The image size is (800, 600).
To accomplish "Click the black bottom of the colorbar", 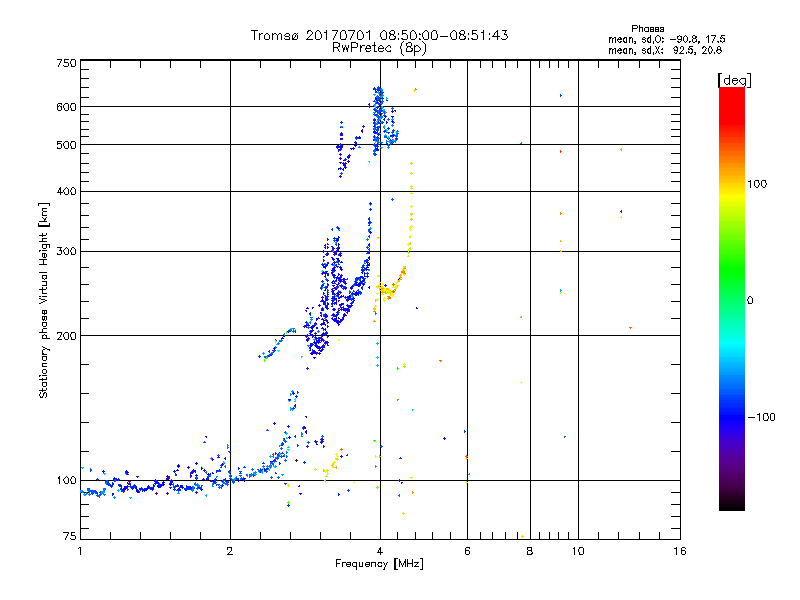I will pos(732,503).
